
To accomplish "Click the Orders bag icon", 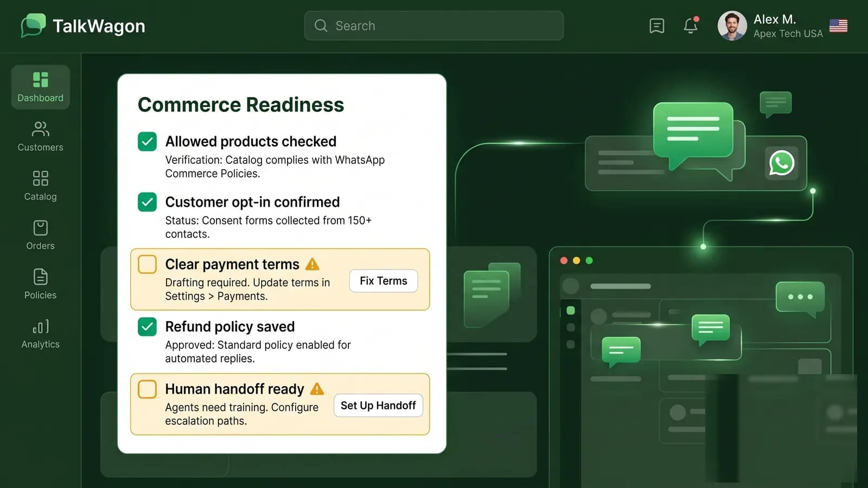I will click(x=41, y=228).
